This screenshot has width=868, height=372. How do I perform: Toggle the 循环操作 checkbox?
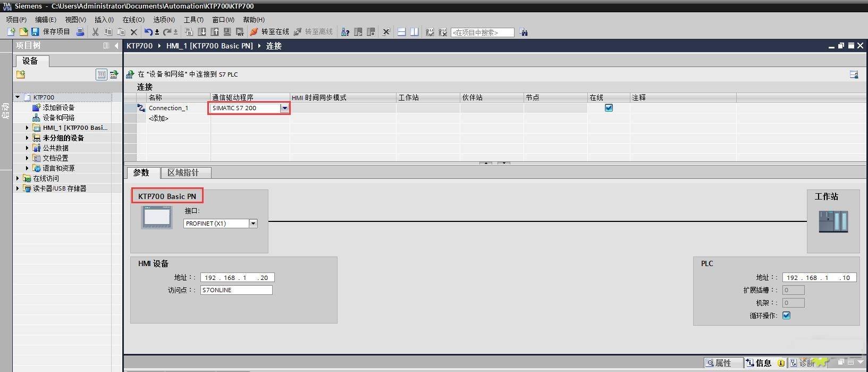tap(786, 315)
